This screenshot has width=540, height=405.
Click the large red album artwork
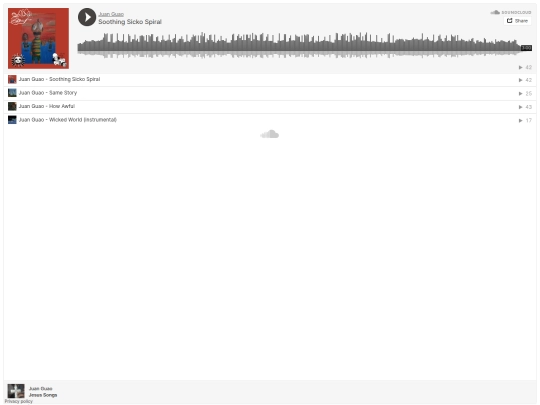(39, 39)
